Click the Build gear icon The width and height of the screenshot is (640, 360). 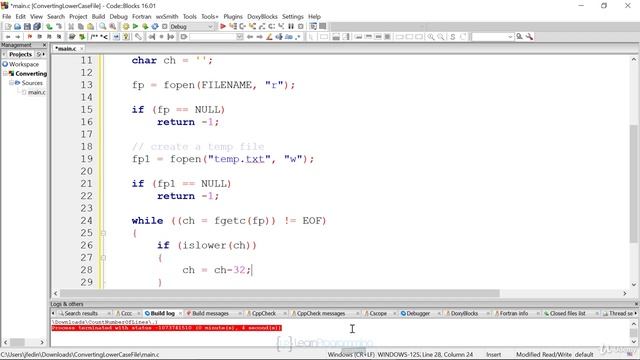tap(126, 27)
